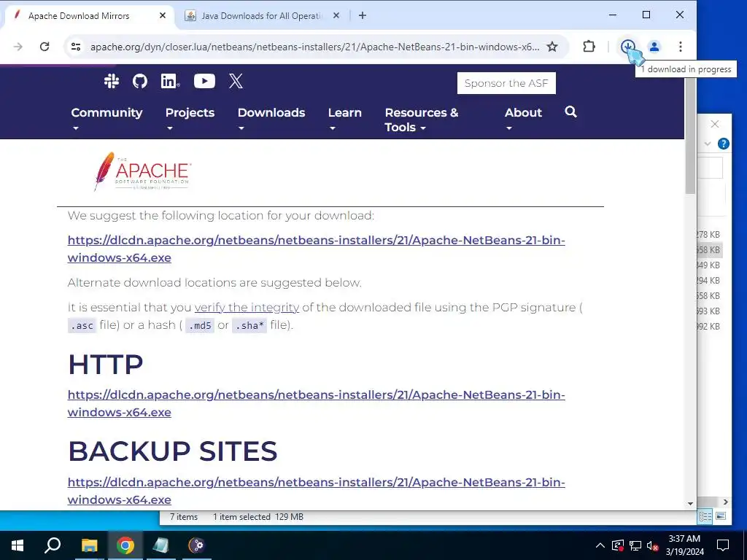View site information icon in address bar

tap(76, 47)
